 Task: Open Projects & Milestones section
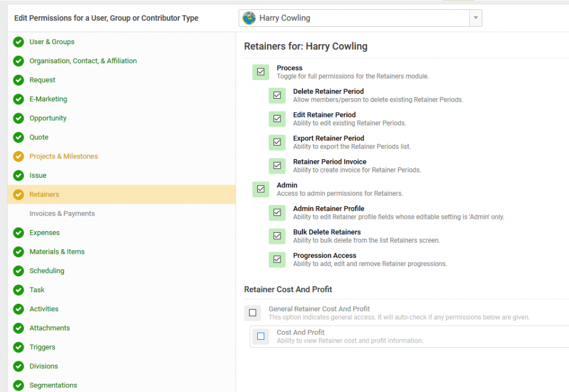pyautogui.click(x=63, y=156)
